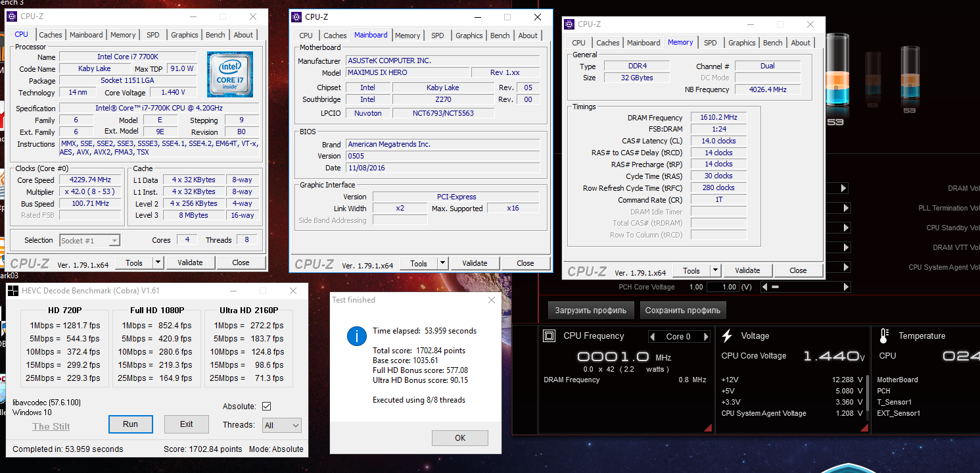
Task: Click Validate in the Processor CPU-Z window
Action: point(190,262)
